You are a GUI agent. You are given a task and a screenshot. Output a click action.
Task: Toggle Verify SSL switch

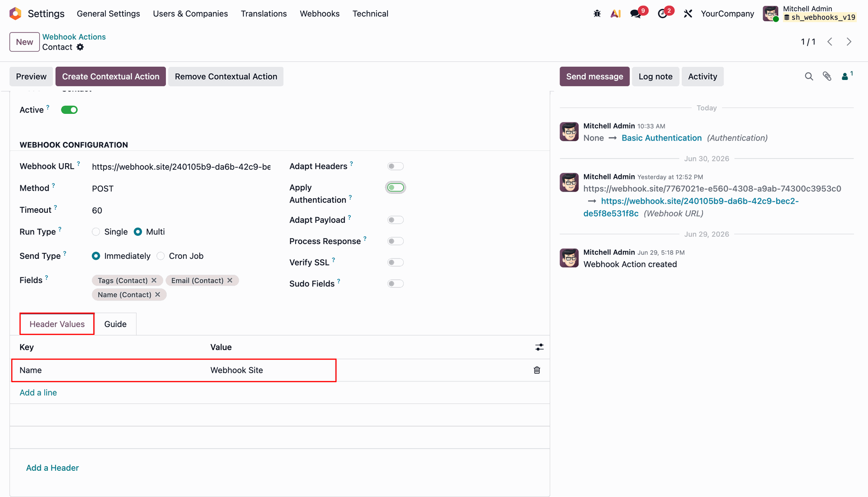[x=395, y=263]
